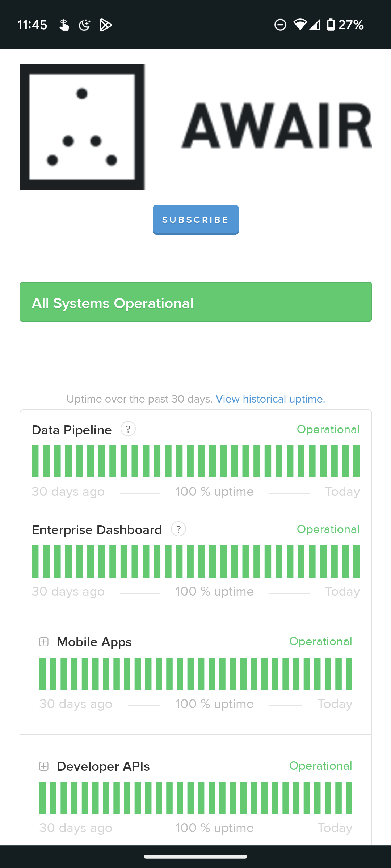The width and height of the screenshot is (391, 868).
Task: Select the first Data Pipeline uptime bar
Action: [35, 461]
